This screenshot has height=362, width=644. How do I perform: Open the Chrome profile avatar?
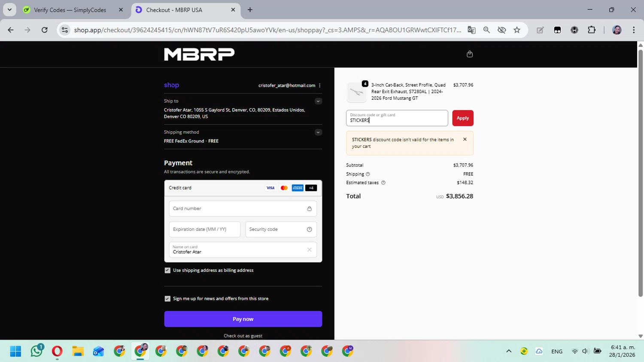pyautogui.click(x=617, y=30)
